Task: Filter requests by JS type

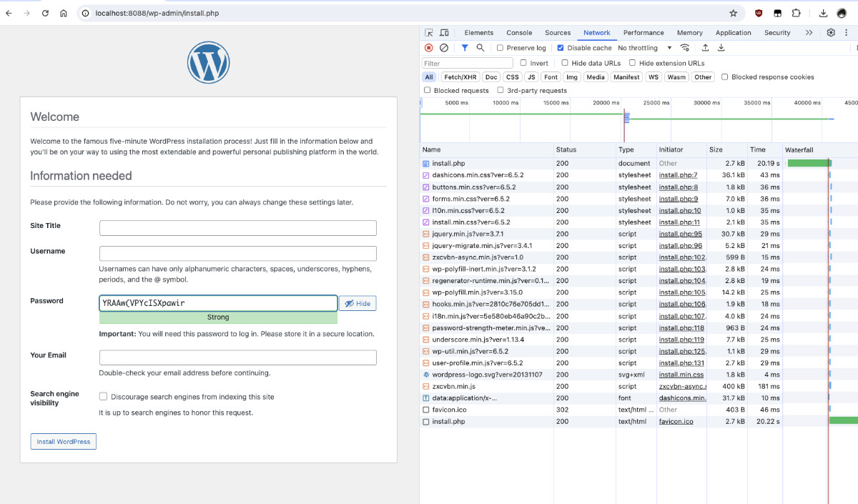Action: [531, 76]
